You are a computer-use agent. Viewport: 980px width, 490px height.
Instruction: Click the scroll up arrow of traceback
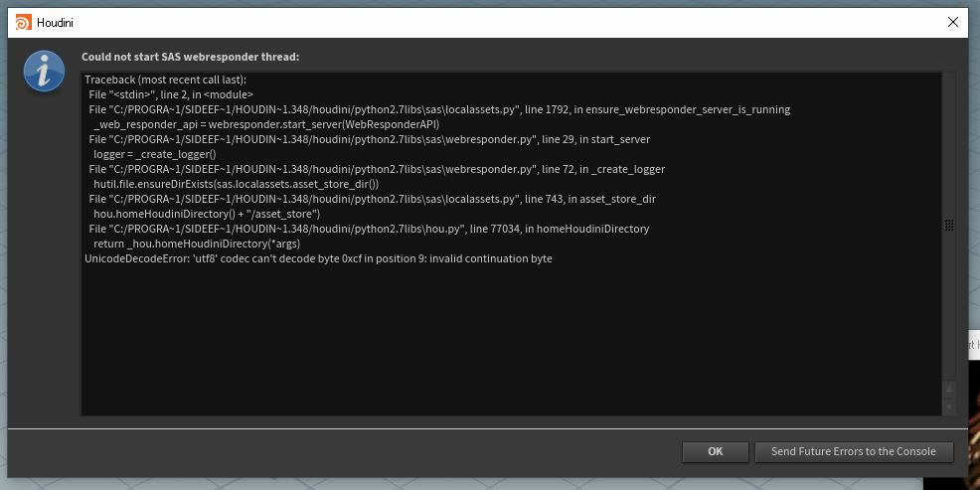click(949, 389)
